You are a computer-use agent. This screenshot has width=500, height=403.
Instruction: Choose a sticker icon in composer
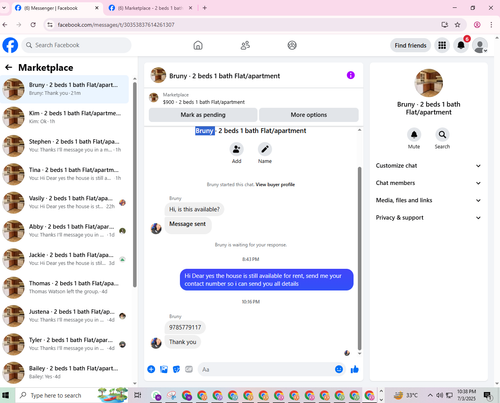click(176, 369)
